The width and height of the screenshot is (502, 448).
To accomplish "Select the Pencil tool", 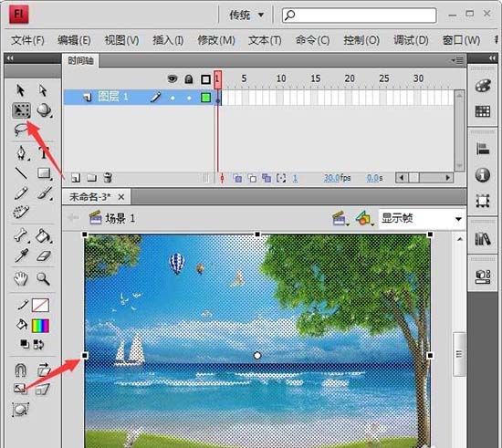I will coord(21,193).
